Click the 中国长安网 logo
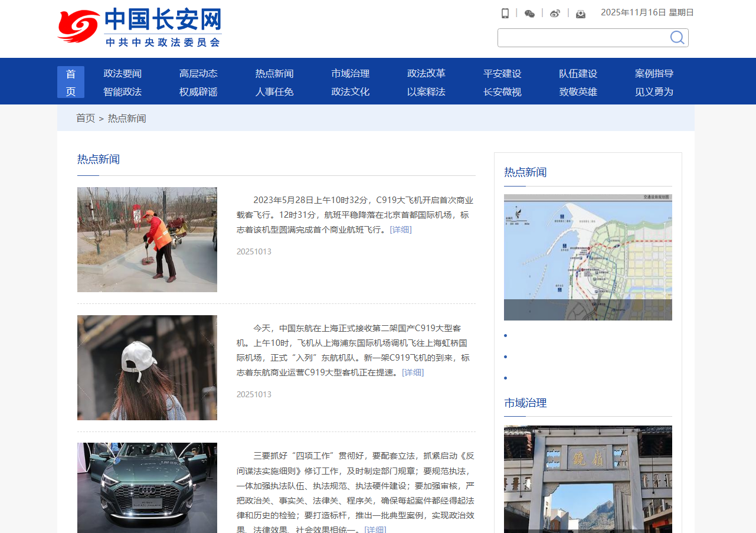This screenshot has width=756, height=533. pos(140,28)
